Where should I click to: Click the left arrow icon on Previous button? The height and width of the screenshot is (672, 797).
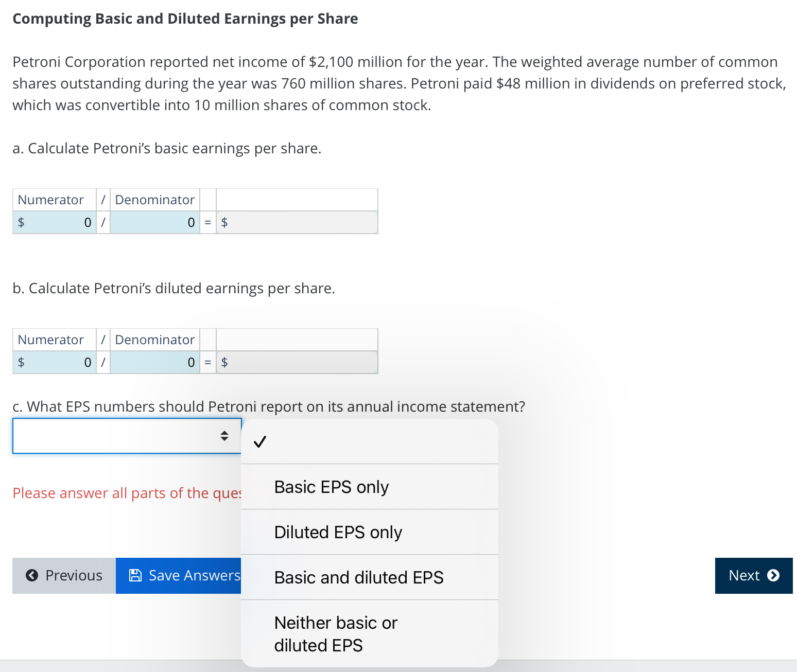coord(32,575)
